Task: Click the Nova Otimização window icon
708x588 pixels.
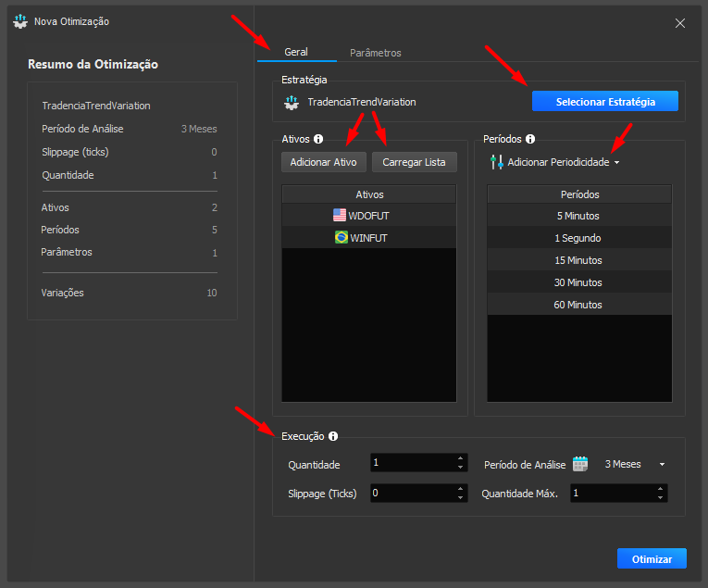Action: pos(20,21)
